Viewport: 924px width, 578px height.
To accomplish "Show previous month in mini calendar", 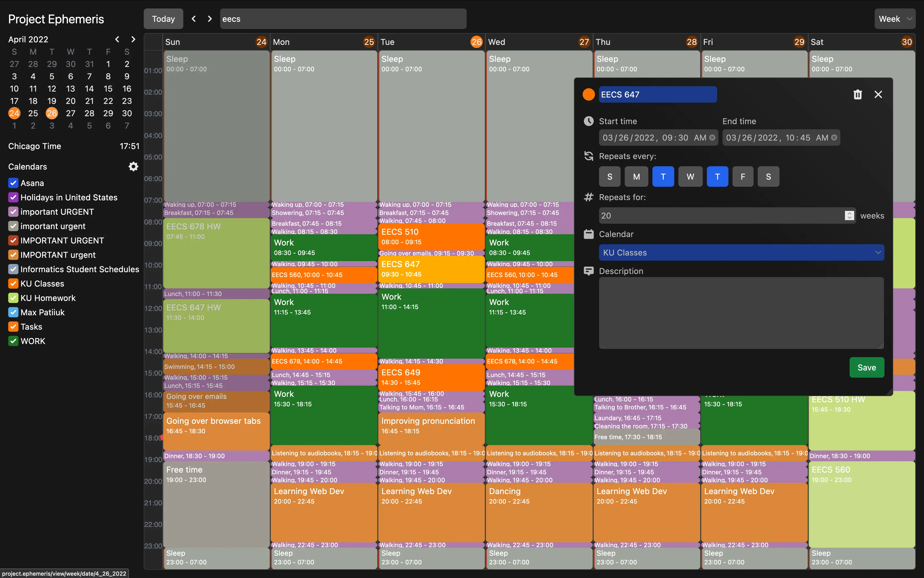I will click(117, 39).
